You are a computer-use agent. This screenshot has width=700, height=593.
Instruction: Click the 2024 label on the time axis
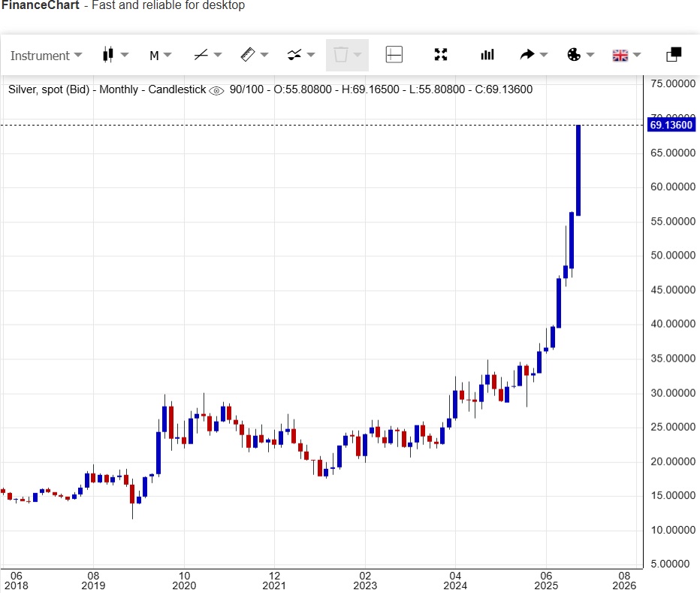click(455, 585)
